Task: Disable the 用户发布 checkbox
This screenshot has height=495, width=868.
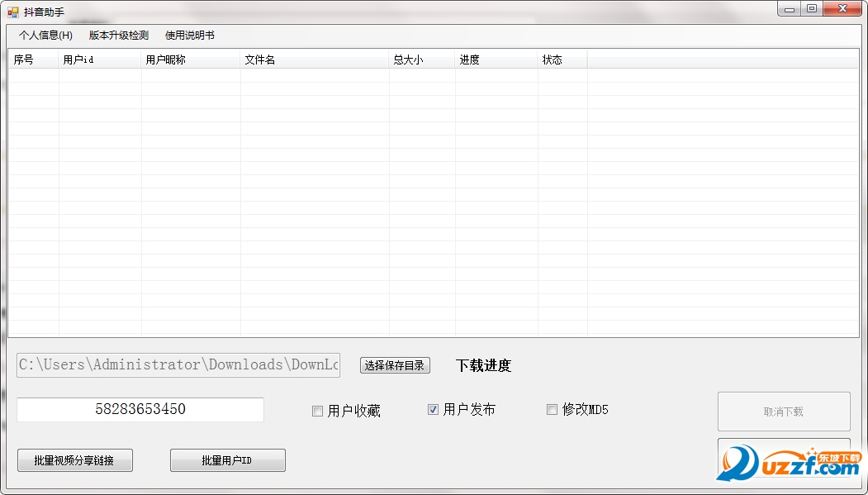Action: click(432, 408)
